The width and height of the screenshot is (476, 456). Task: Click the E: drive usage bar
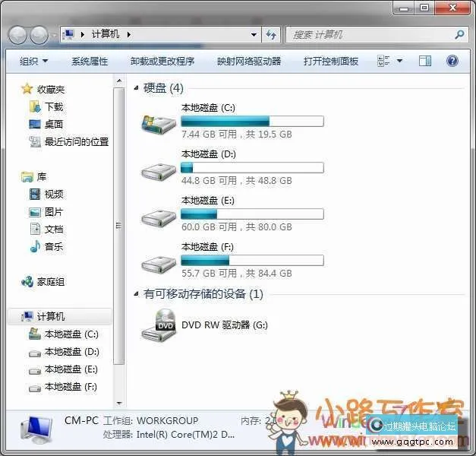point(252,214)
